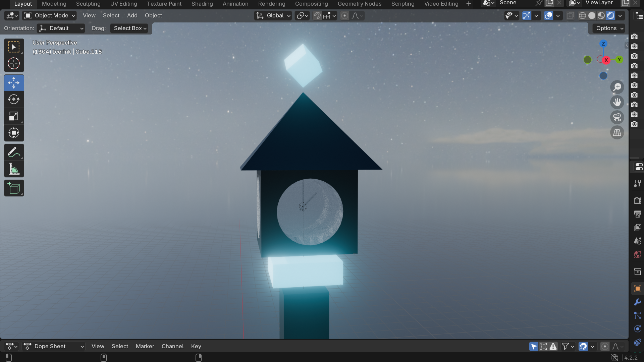644x362 pixels.
Task: Activate the 3D Cursor tool
Action: point(14,64)
